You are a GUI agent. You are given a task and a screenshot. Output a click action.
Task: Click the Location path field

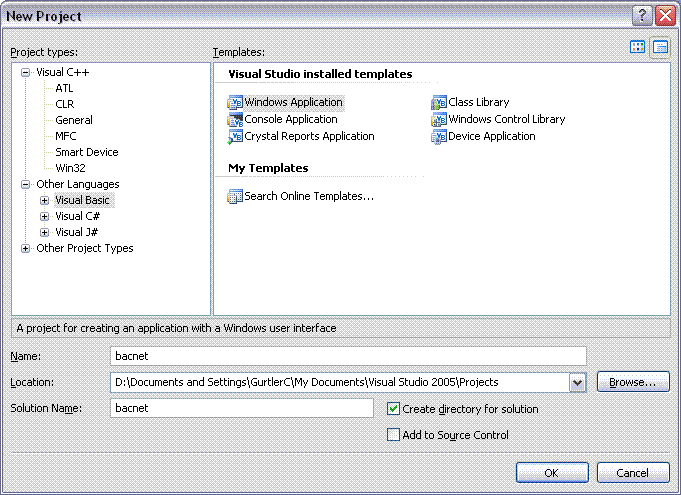[340, 383]
